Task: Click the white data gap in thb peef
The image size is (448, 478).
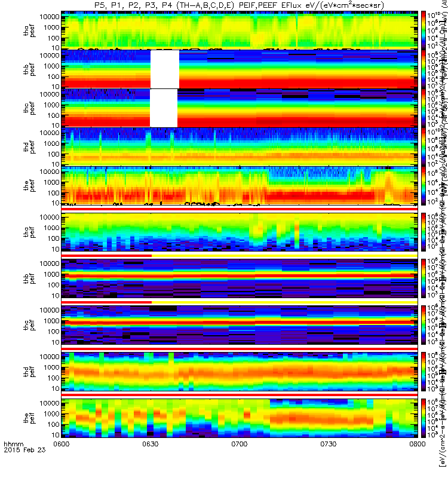Action: (x=165, y=69)
